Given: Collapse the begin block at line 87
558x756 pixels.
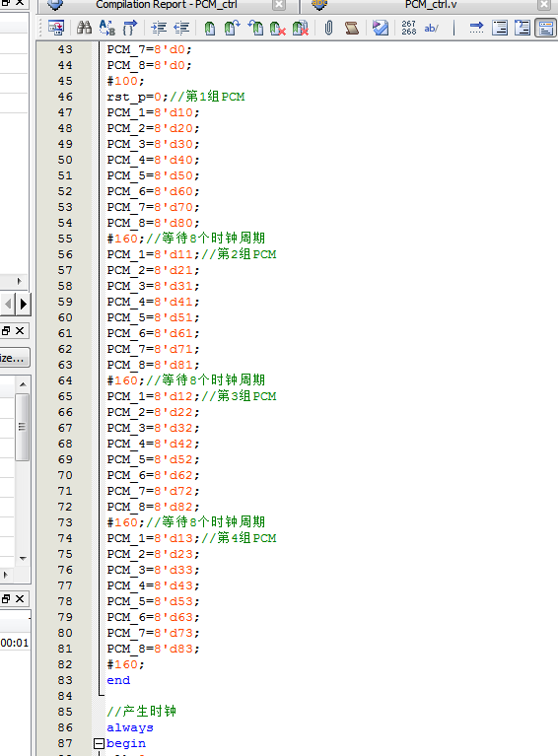Looking at the screenshot, I should [x=99, y=743].
